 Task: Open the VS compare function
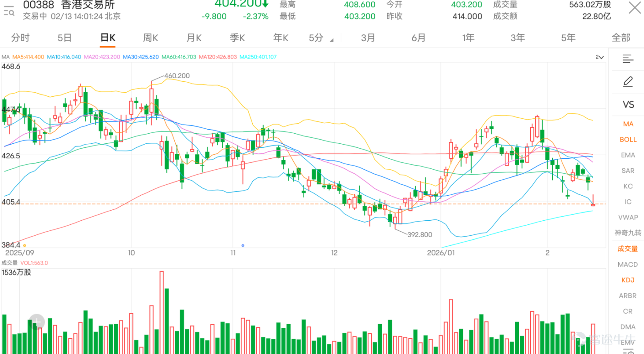point(628,105)
